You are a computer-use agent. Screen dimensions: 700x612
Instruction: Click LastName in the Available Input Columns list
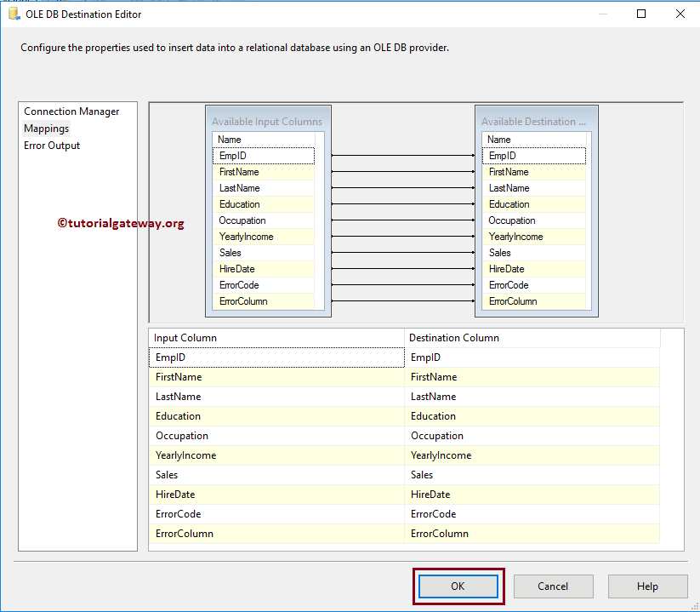tap(262, 187)
